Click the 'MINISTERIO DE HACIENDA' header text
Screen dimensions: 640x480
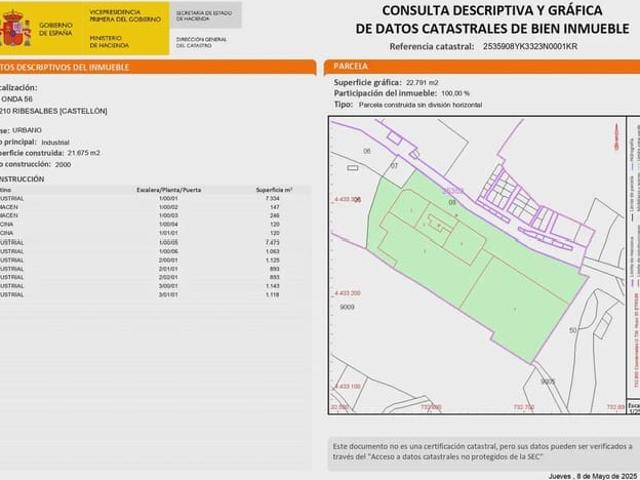tap(109, 42)
